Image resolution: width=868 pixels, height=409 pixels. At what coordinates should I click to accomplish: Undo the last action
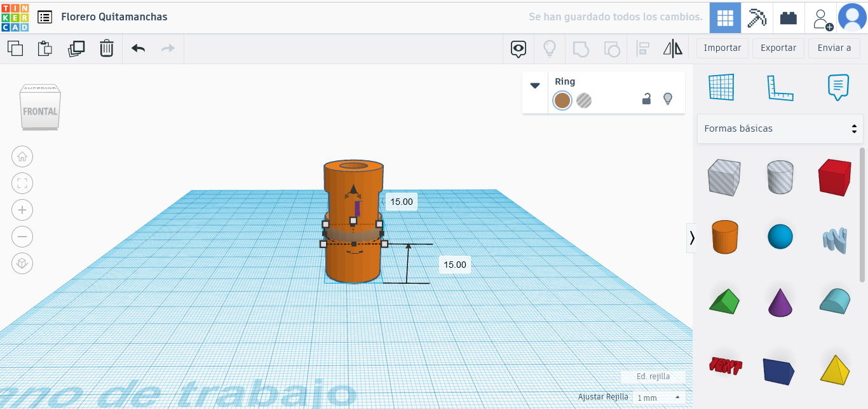138,48
